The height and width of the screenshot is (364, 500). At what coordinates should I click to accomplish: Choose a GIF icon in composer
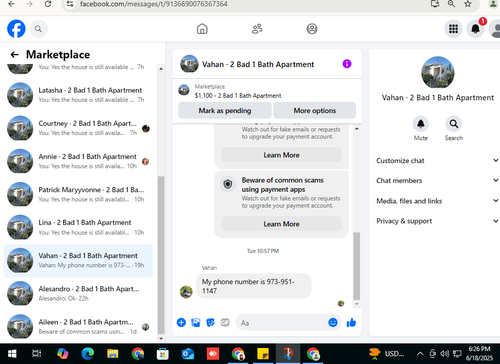pyautogui.click(x=225, y=322)
